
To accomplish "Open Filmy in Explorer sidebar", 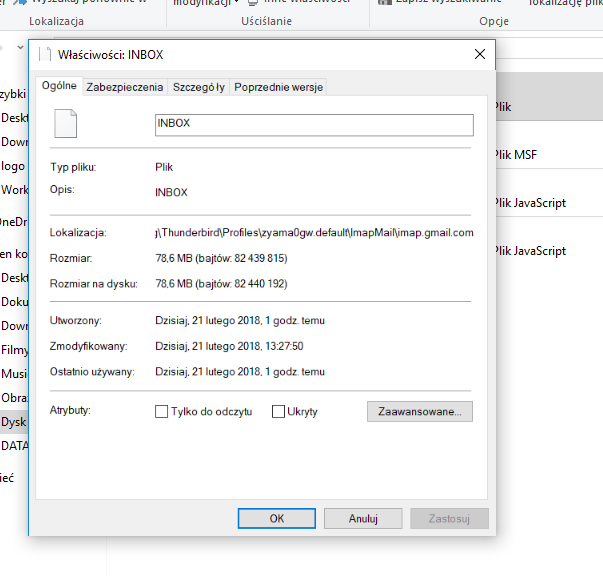I will (14, 350).
